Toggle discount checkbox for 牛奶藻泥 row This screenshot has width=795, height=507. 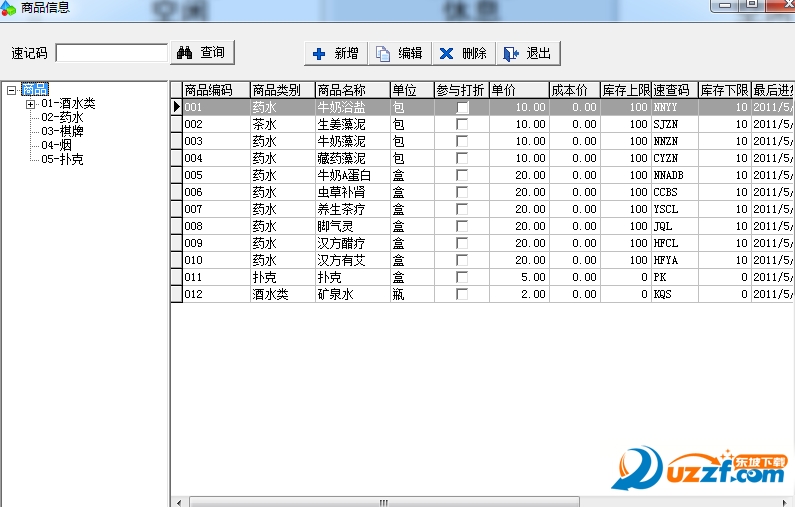pyautogui.click(x=462, y=141)
